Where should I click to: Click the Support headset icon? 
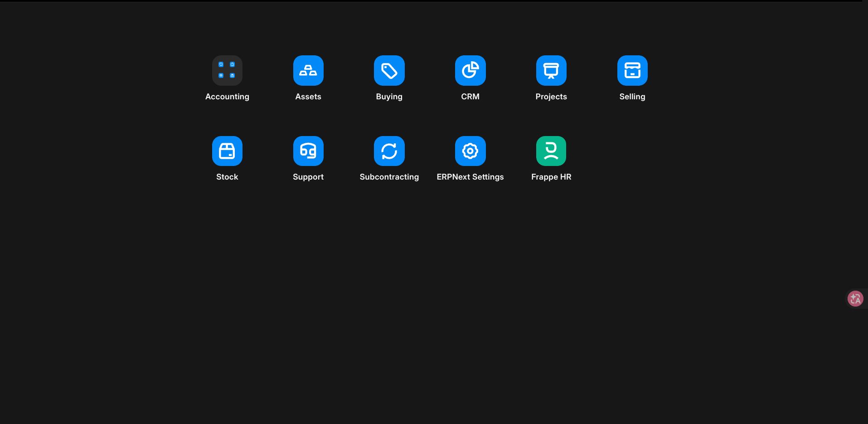point(308,151)
